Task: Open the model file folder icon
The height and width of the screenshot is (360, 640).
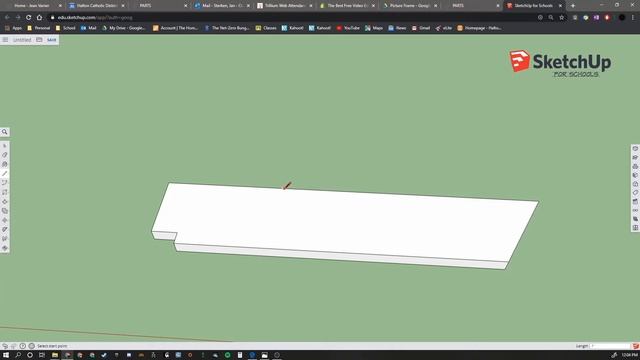Action: (39, 40)
